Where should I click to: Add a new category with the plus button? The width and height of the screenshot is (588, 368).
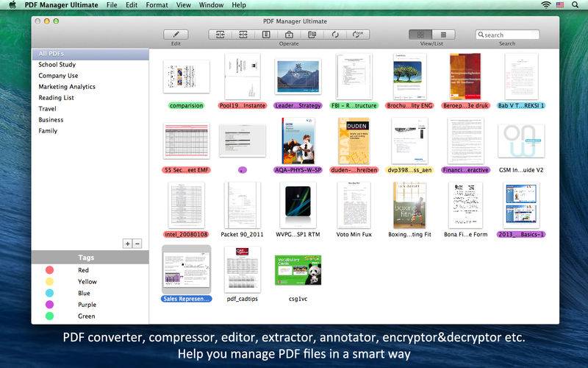[127, 244]
